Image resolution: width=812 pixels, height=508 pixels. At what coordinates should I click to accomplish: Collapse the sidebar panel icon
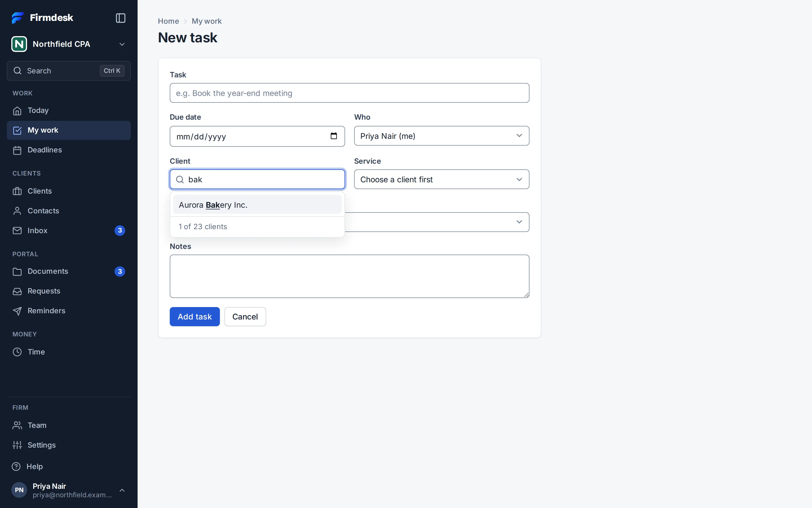pos(120,18)
